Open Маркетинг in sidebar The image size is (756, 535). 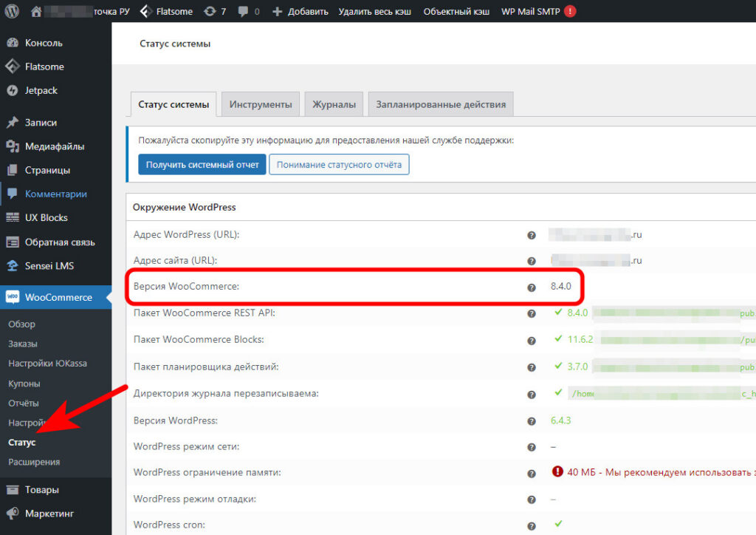55,514
